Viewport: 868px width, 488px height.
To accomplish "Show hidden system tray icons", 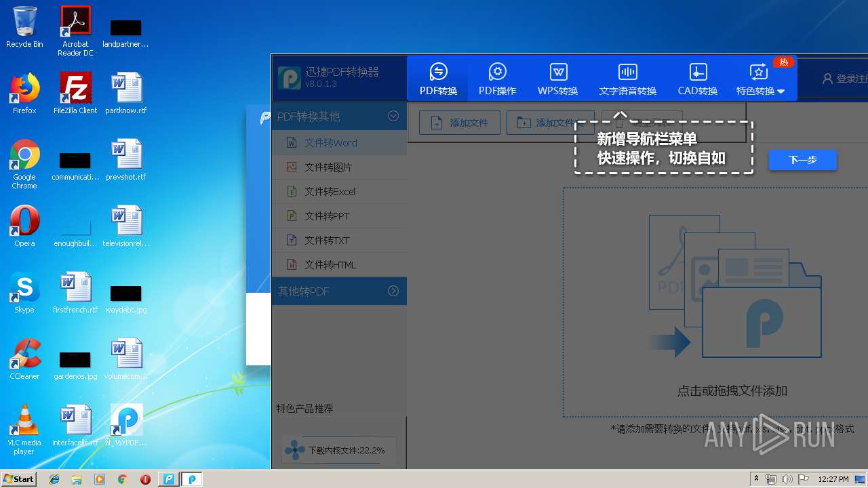I will [x=757, y=479].
